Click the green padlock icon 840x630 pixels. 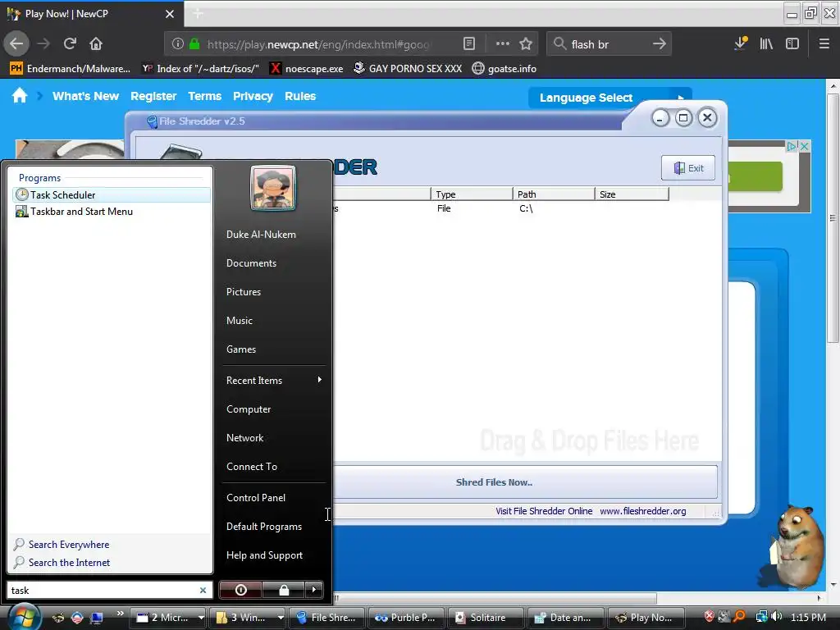(194, 44)
